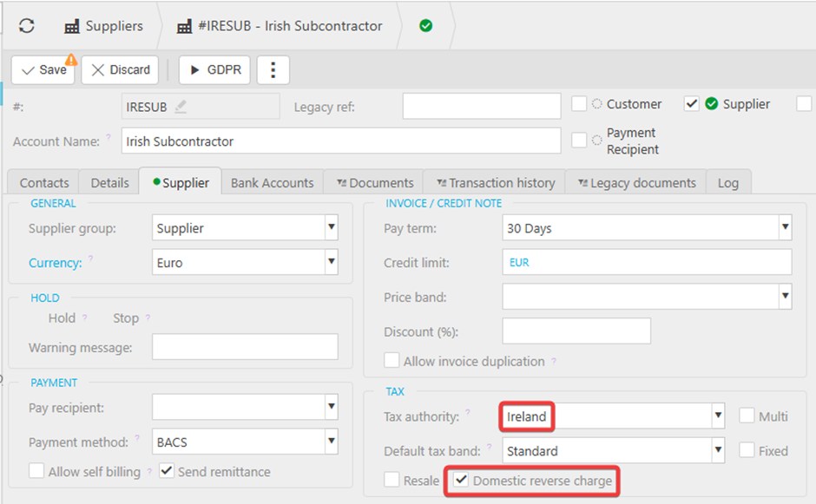Click the help mark beside Default tax band

coord(490,446)
